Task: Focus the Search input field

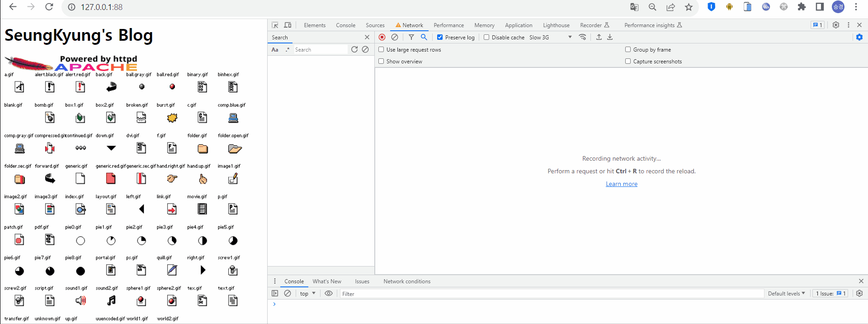Action: [x=321, y=50]
